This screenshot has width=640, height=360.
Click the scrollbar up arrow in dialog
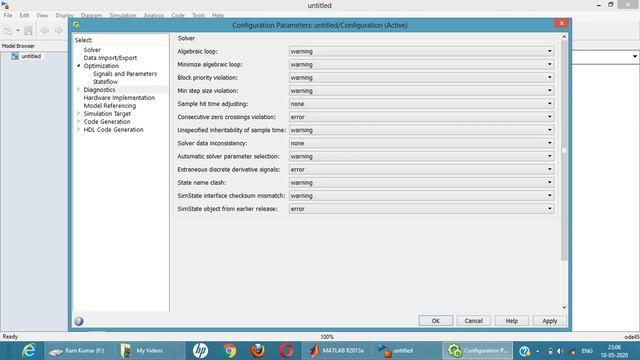pyautogui.click(x=564, y=37)
